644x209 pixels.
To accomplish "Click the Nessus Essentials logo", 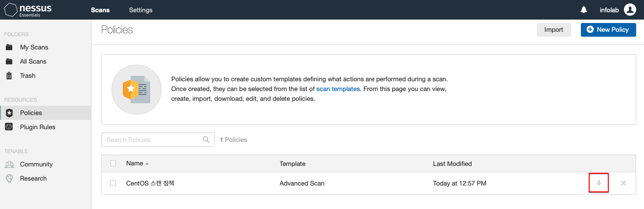I will [28, 10].
